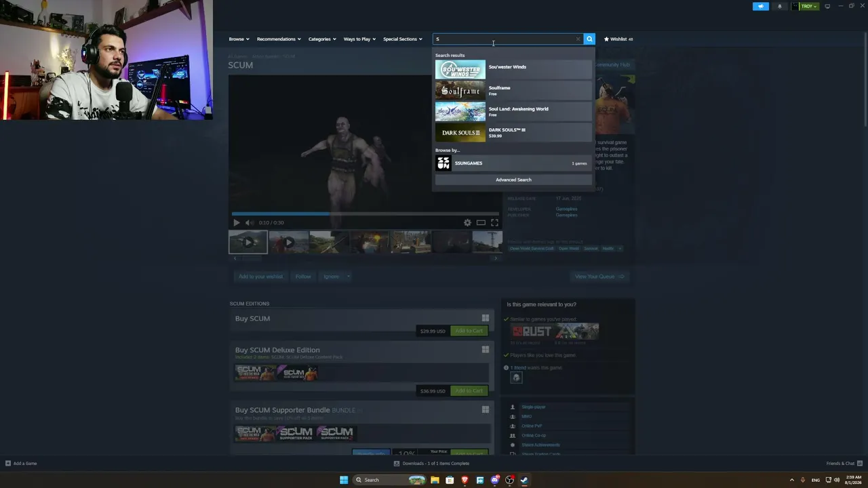Open the Windows Start menu

coord(344,480)
